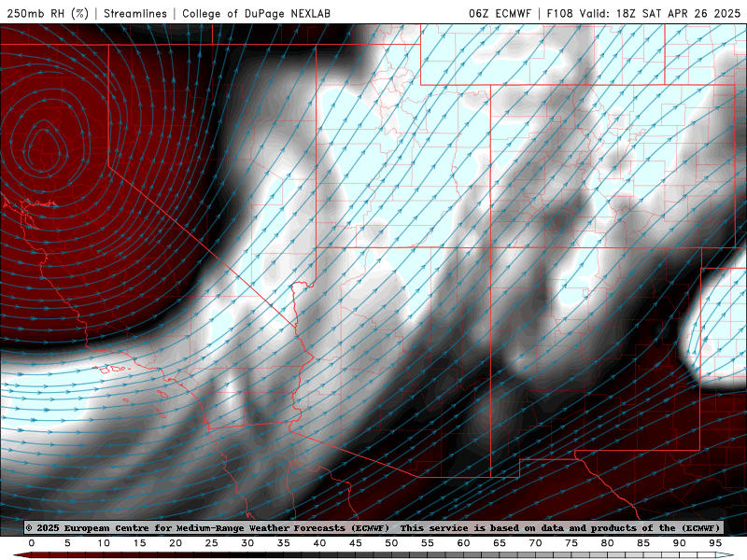
Task: Click pale right arrow end of color bar
Action: 725,555
